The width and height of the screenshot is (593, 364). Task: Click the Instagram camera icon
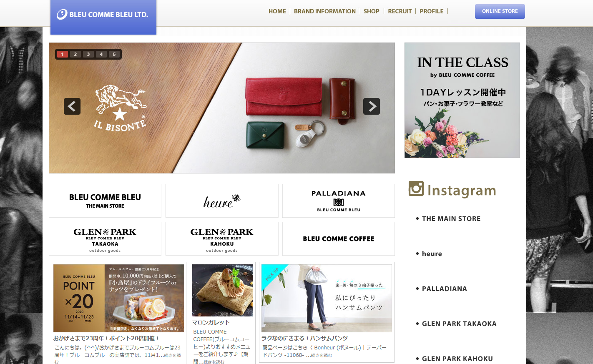[416, 188]
